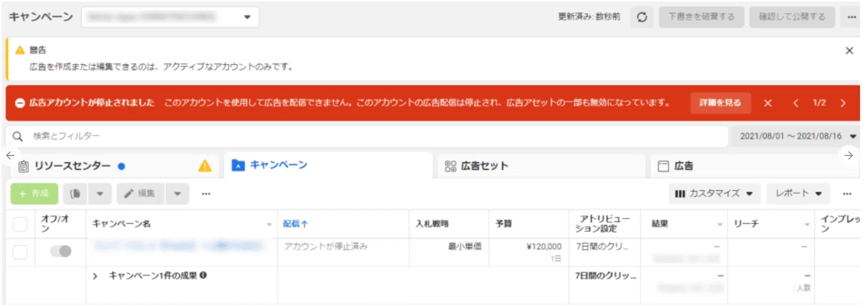Viewport: 868px width, 305px height.
Task: Click 詳細を見る in the red banner
Action: (x=720, y=103)
